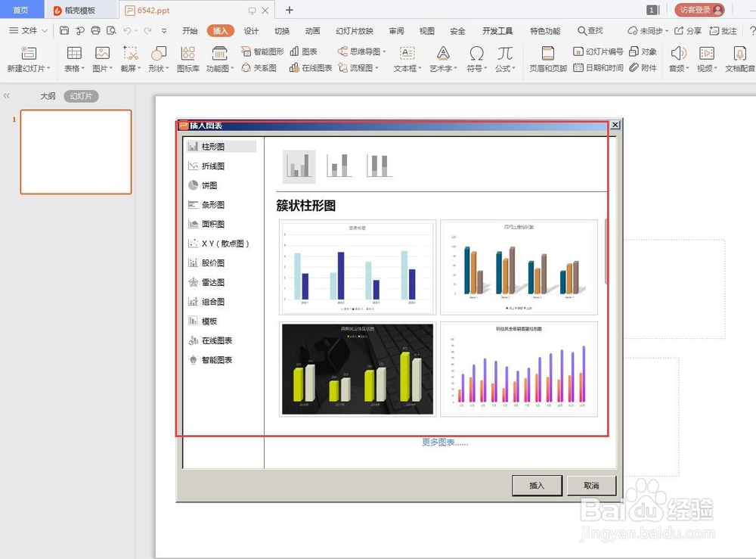The width and height of the screenshot is (756, 559).
Task: Click the Picture insert icon
Action: (x=102, y=53)
